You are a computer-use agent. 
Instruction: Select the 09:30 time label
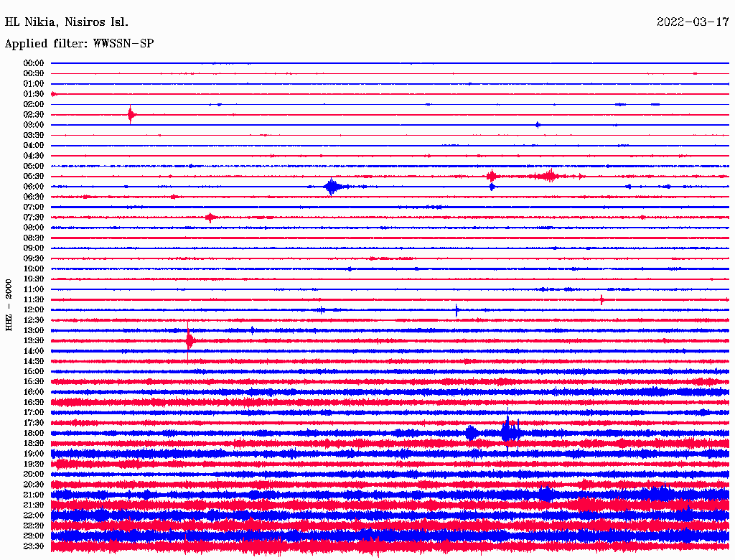pyautogui.click(x=34, y=258)
